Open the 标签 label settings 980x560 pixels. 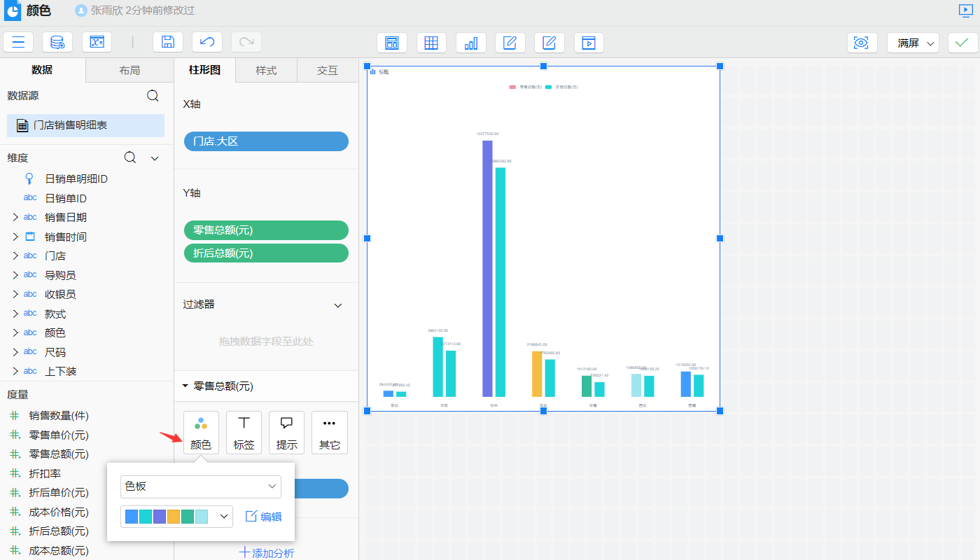[244, 433]
